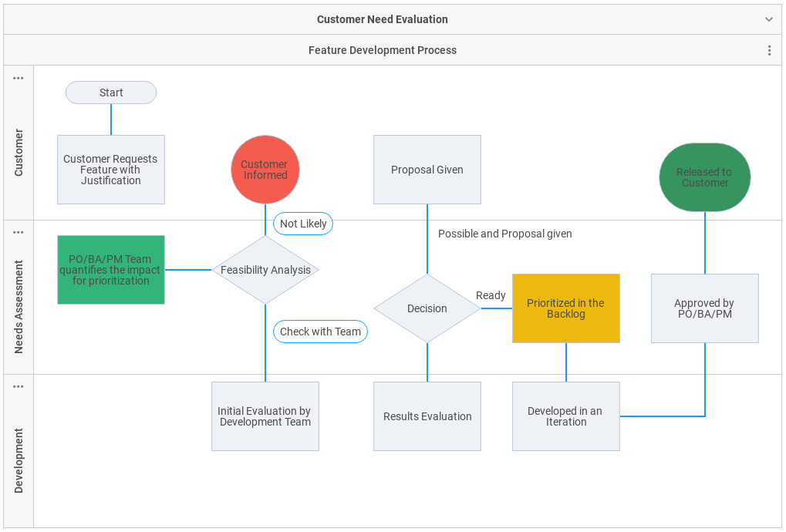Select the Approved by PO/BA/PM box

click(705, 308)
